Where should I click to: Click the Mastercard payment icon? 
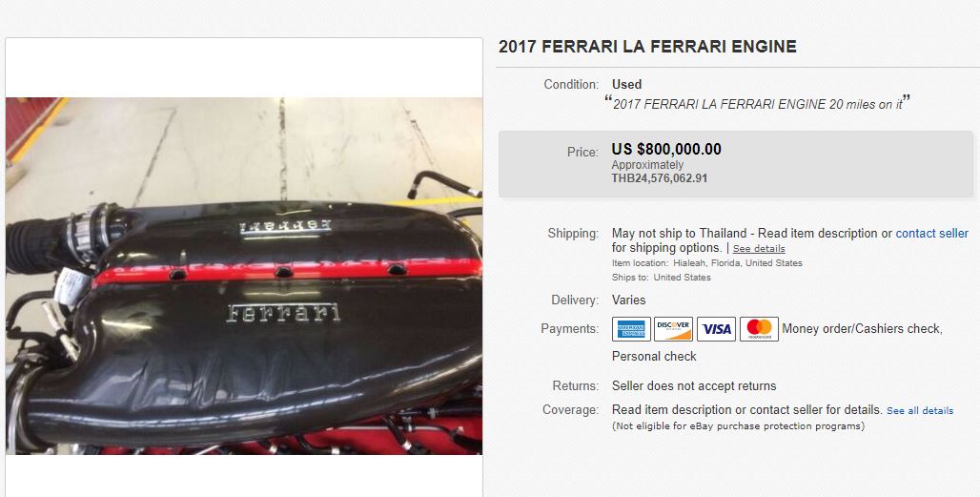[759, 329]
